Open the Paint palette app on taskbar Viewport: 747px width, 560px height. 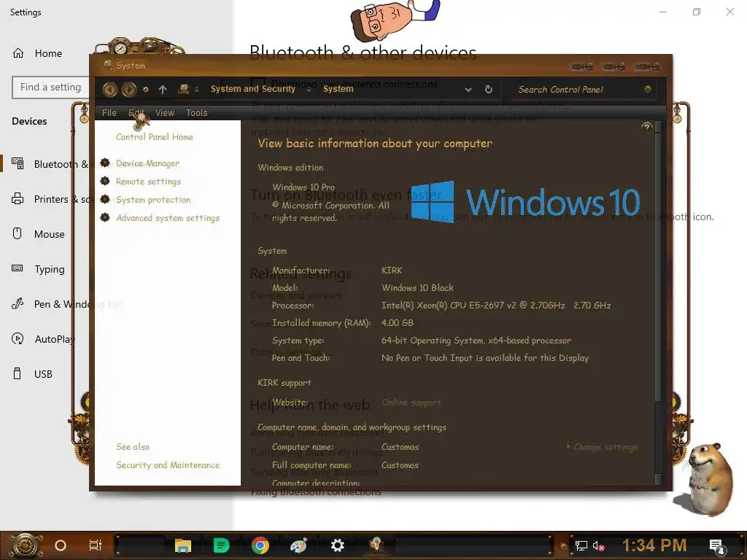coord(299,545)
